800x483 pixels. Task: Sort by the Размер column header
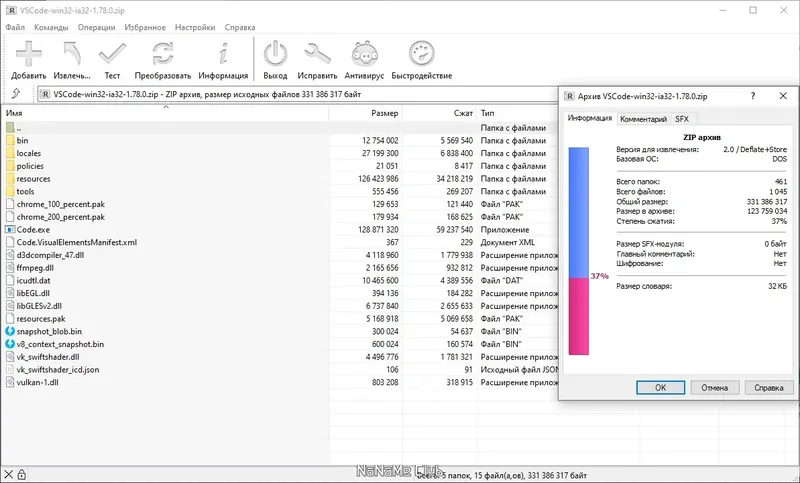coord(365,113)
